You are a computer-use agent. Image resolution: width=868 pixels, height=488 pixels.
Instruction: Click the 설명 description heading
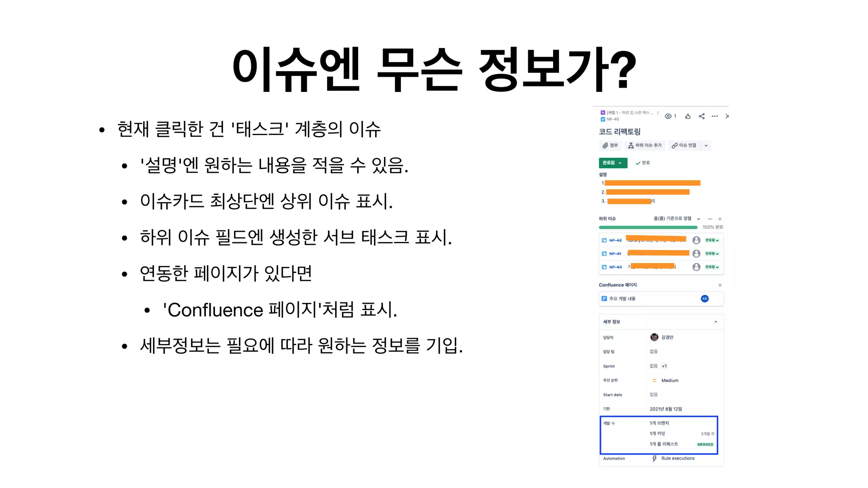point(603,175)
